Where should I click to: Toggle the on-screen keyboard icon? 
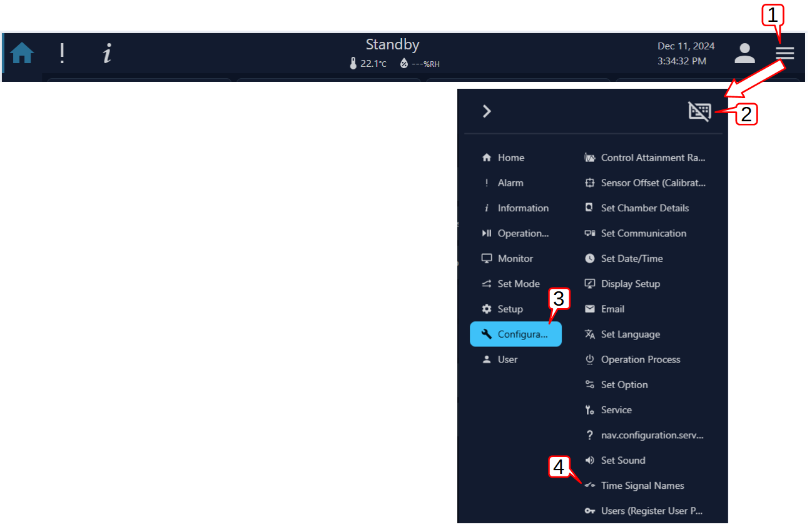[x=699, y=111]
